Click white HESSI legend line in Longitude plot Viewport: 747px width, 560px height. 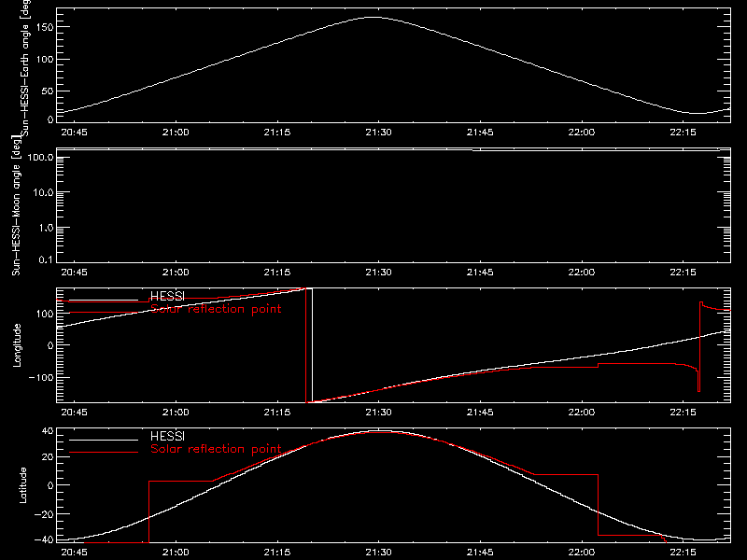coord(104,301)
